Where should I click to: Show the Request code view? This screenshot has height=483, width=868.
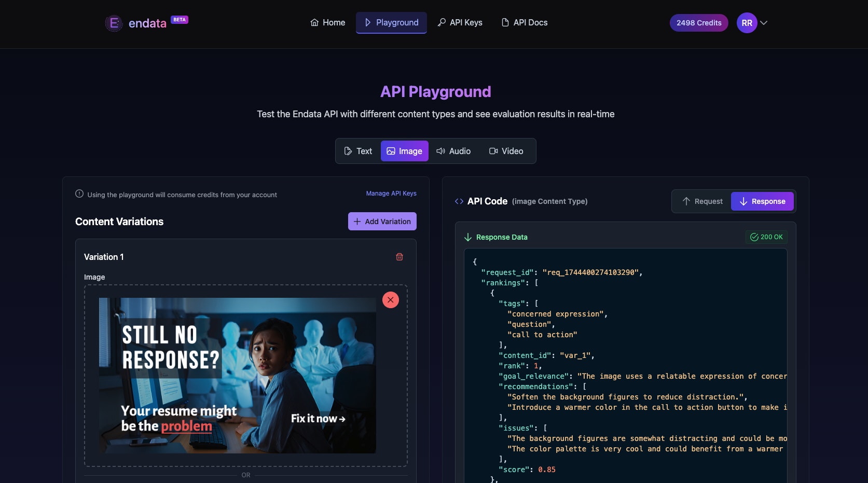coord(702,201)
